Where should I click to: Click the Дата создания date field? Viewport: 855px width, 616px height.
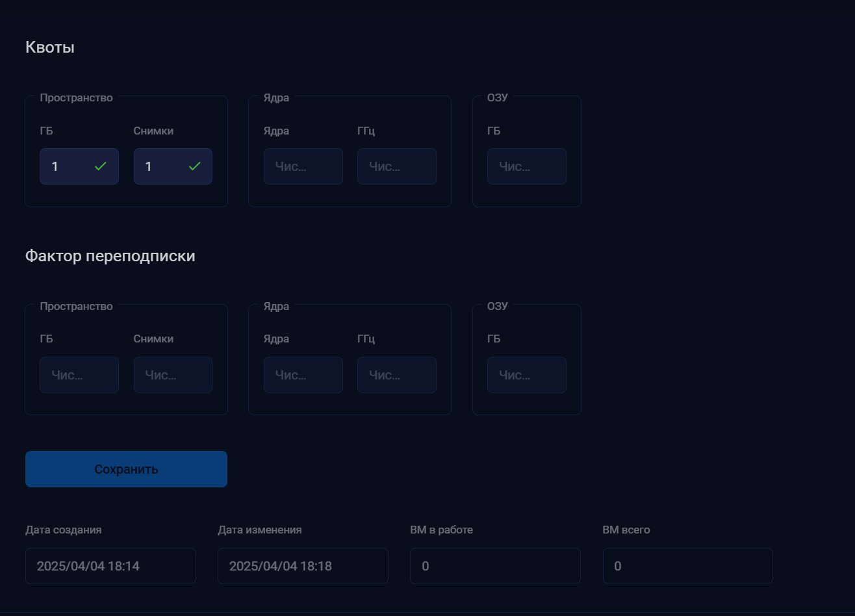(110, 566)
